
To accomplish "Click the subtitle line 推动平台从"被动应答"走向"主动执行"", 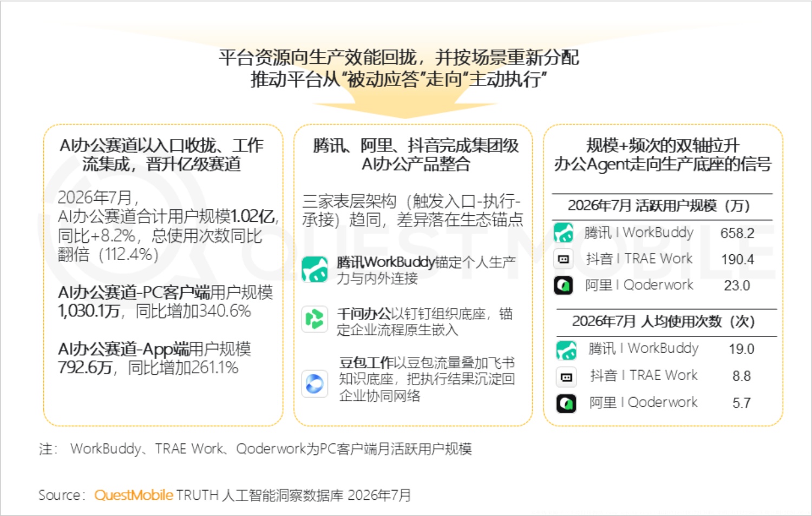I will (x=399, y=80).
